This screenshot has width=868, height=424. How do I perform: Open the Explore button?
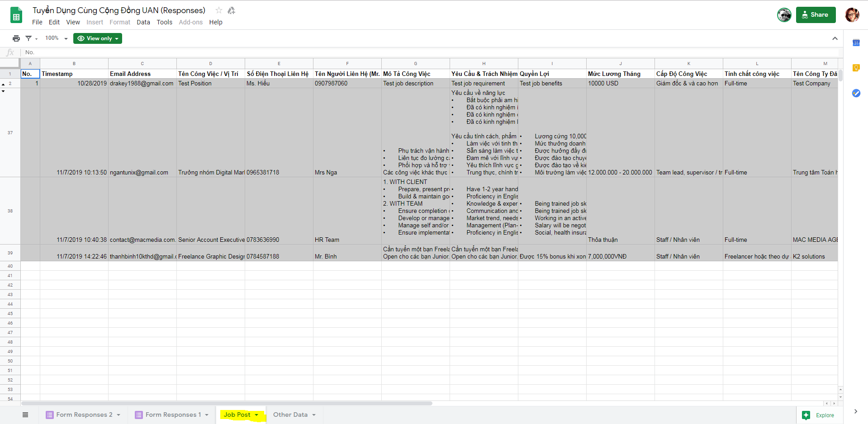coord(818,415)
